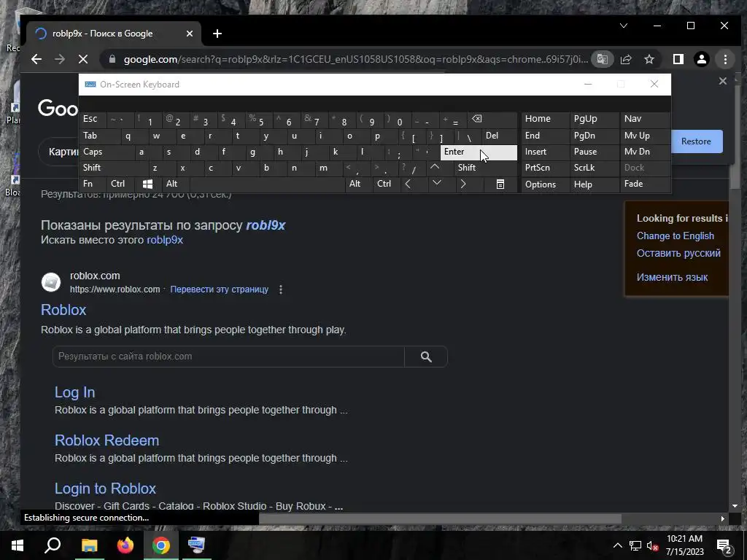747x560 pixels.
Task: Click Enter key on On-Screen Keyboard
Action: click(x=479, y=152)
